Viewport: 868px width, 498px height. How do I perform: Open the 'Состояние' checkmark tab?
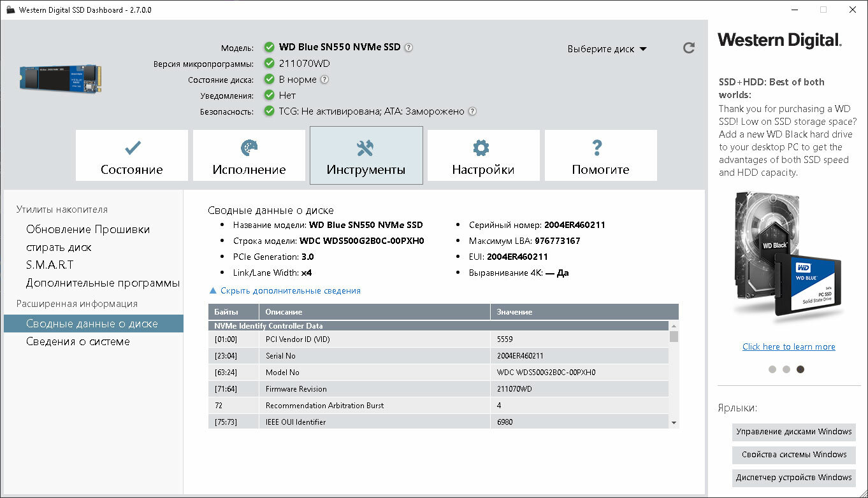pos(132,156)
